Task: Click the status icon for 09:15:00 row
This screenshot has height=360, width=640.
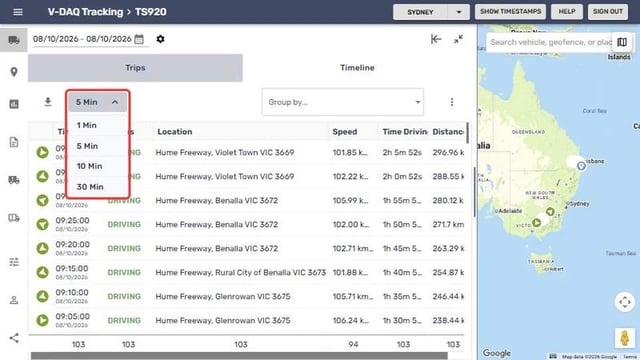Action: pos(42,272)
